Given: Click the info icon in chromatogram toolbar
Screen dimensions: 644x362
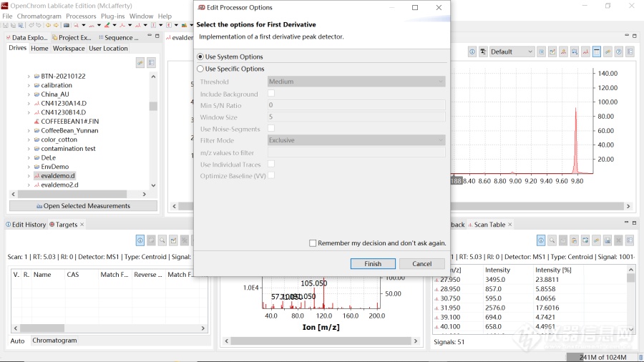Looking at the screenshot, I should 472,52.
